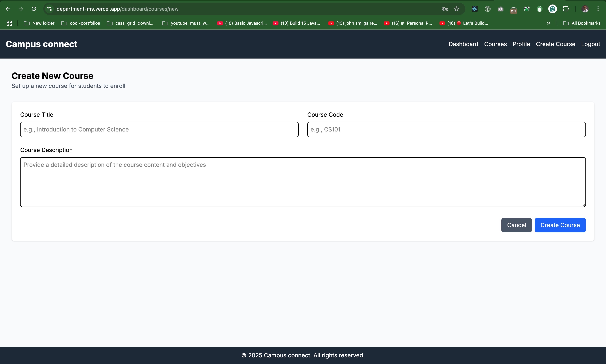
Task: Open React Developer Tools extension icon
Action: point(474,9)
